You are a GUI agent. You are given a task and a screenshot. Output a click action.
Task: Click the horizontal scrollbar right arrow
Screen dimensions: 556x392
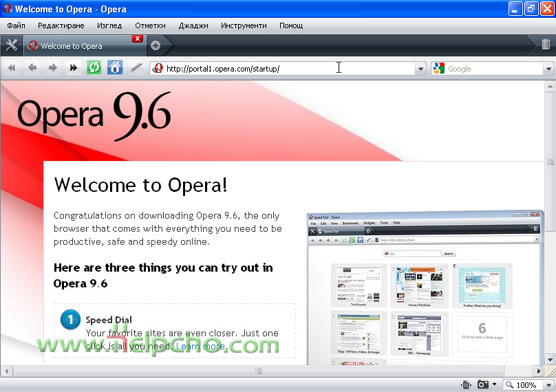539,371
